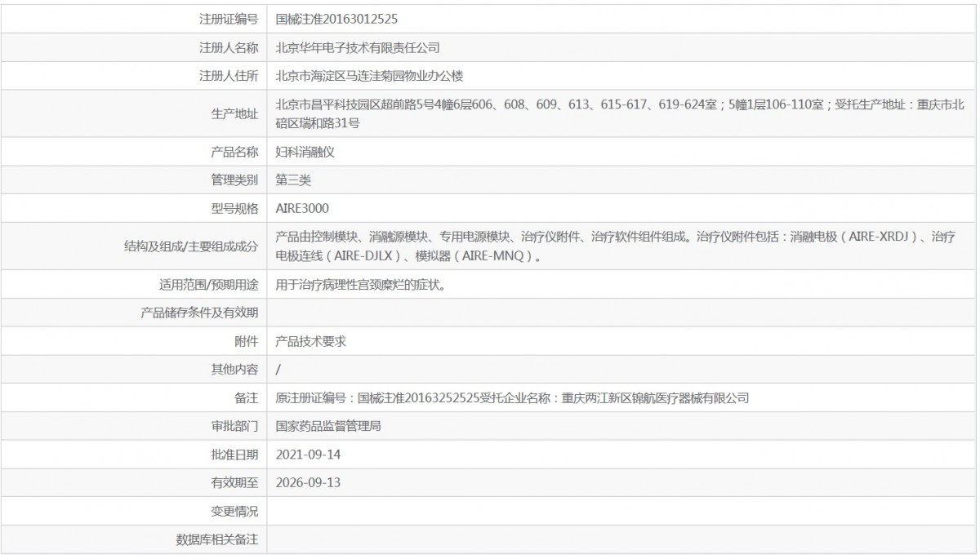Viewport: 980px width, 559px height.
Task: Select the "/" value in the 其他内容 row
Action: [x=278, y=370]
